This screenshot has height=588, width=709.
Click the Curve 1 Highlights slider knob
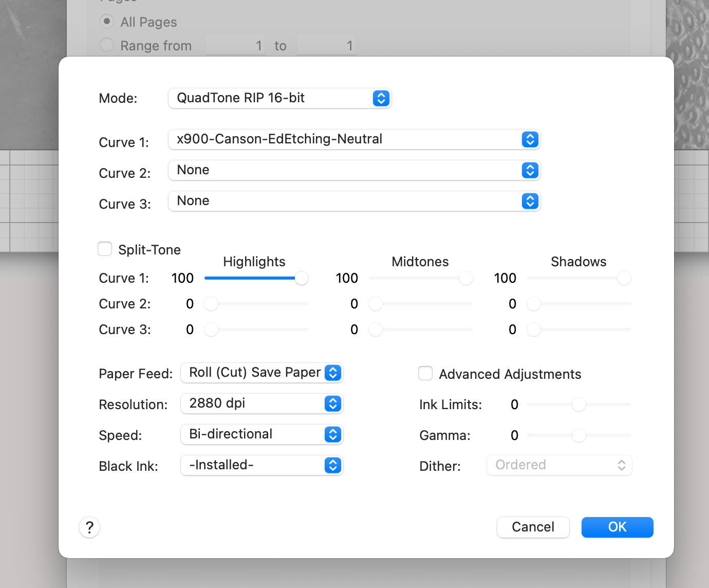click(302, 278)
